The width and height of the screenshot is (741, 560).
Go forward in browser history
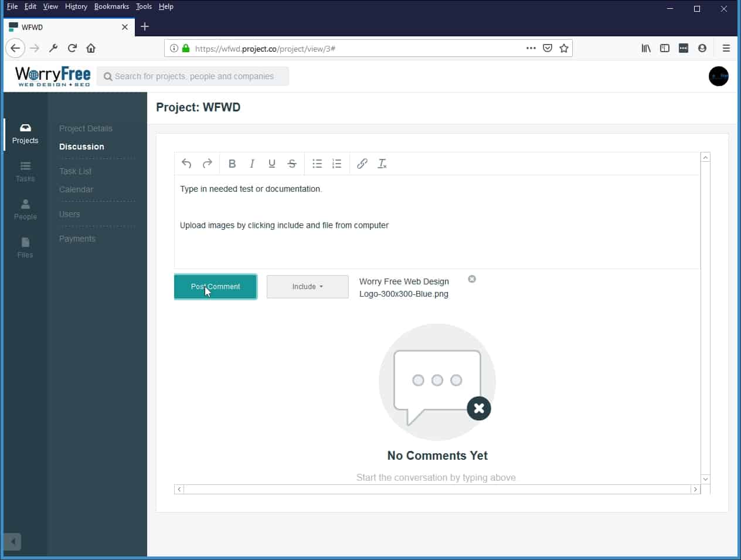coord(35,48)
